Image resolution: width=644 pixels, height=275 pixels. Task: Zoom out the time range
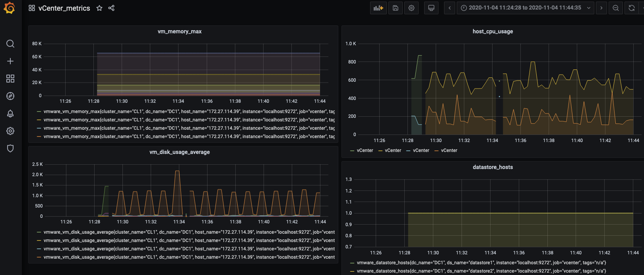point(616,8)
